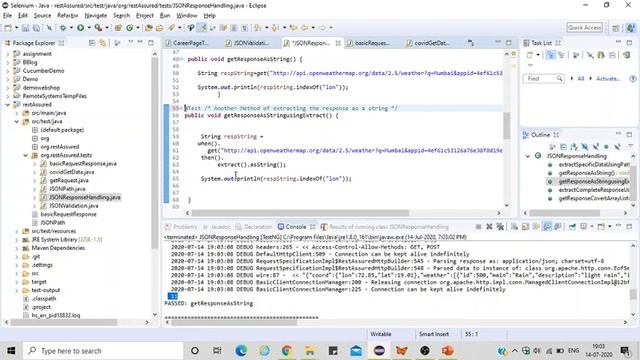
Task: Switch to the CareerPageT... editor tab
Action: pos(191,43)
